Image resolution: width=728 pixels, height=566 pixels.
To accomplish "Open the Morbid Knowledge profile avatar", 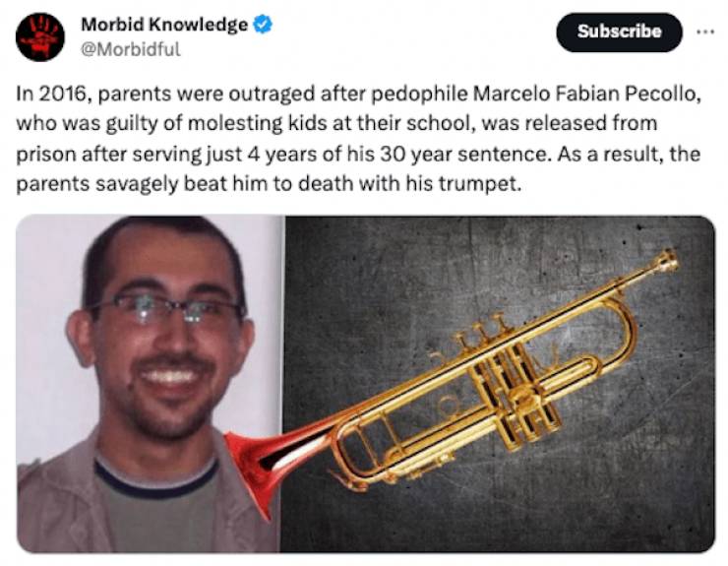I will [x=40, y=36].
